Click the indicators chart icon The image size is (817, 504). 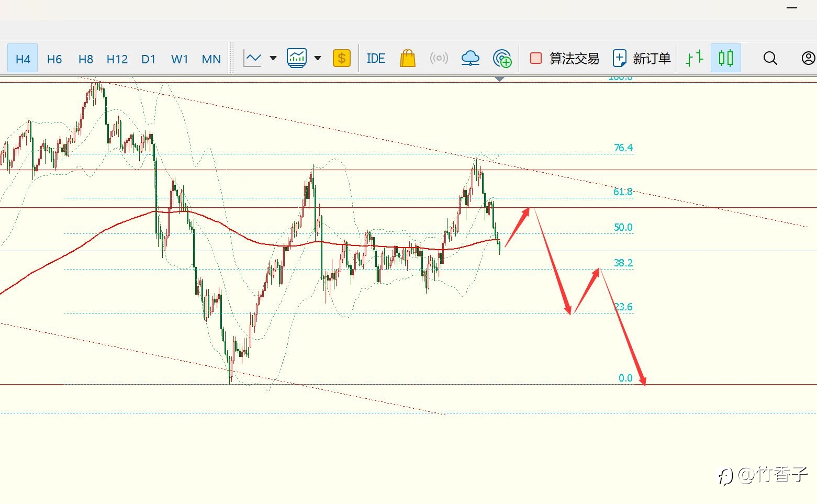(297, 58)
